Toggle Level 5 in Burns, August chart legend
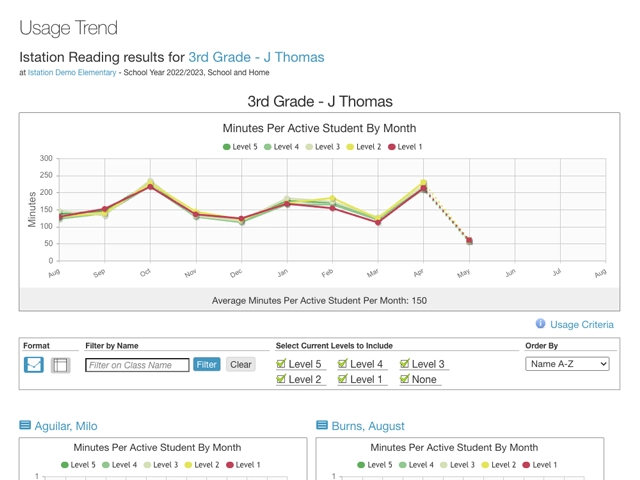The height and width of the screenshot is (480, 640). click(375, 465)
